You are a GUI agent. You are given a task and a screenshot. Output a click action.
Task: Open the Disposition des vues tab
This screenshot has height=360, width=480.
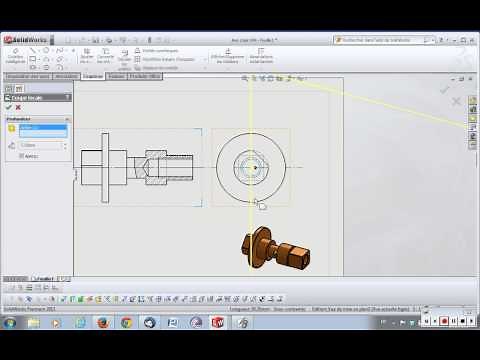[x=28, y=76]
